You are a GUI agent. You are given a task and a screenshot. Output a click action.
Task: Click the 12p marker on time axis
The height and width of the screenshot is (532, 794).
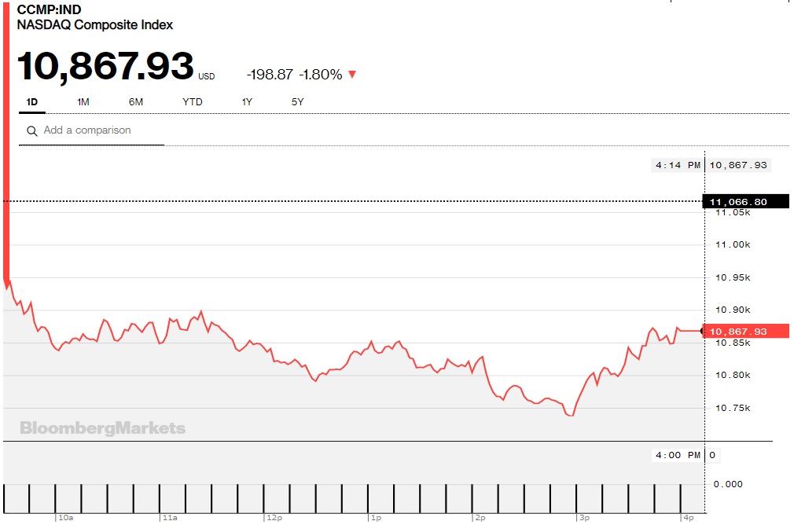pos(273,519)
